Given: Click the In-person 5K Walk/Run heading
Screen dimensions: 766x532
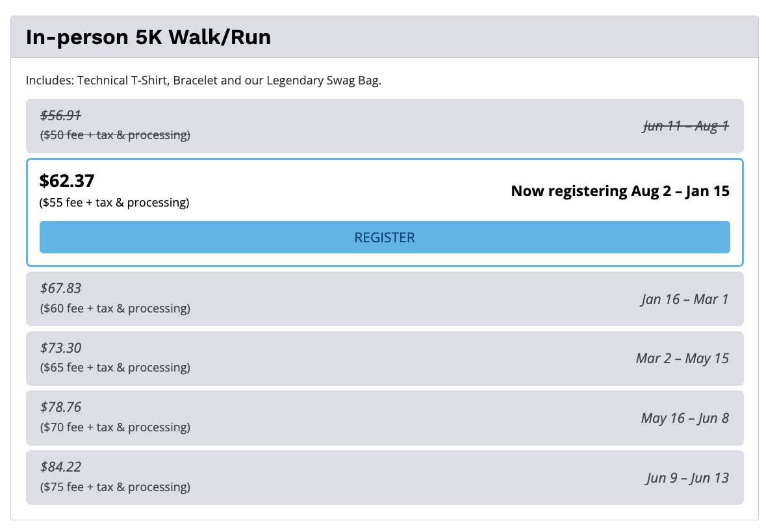Looking at the screenshot, I should coord(148,37).
